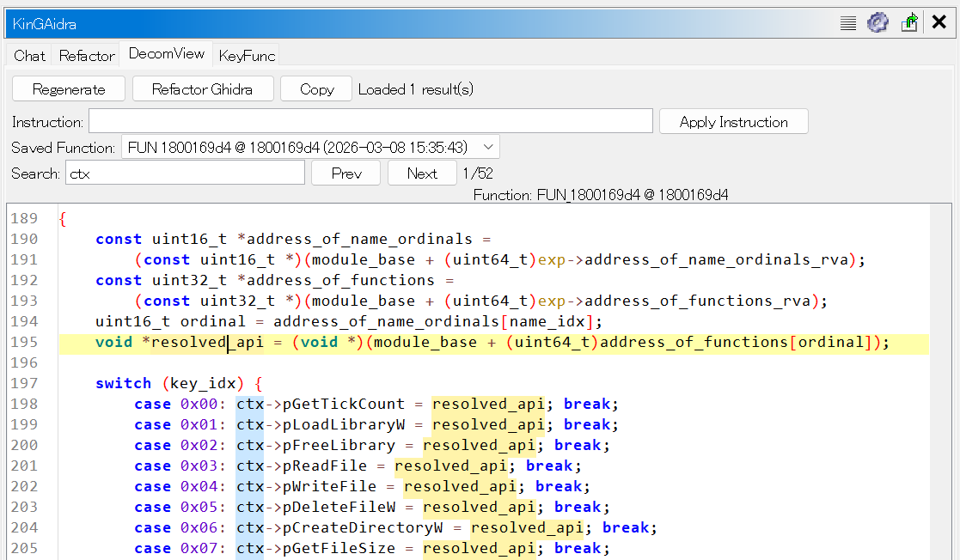Screen dimensions: 960x560
Task: Open the Refactor tab
Action: pos(87,56)
